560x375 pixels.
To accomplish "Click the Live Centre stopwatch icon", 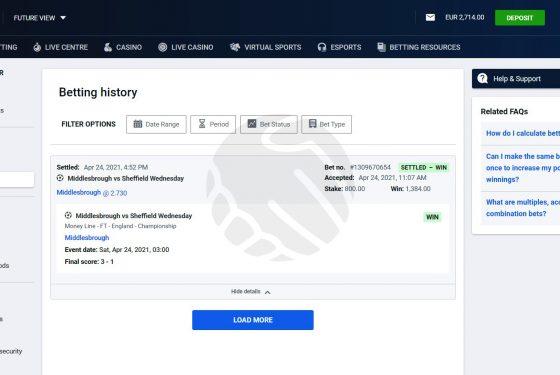I will (x=37, y=47).
